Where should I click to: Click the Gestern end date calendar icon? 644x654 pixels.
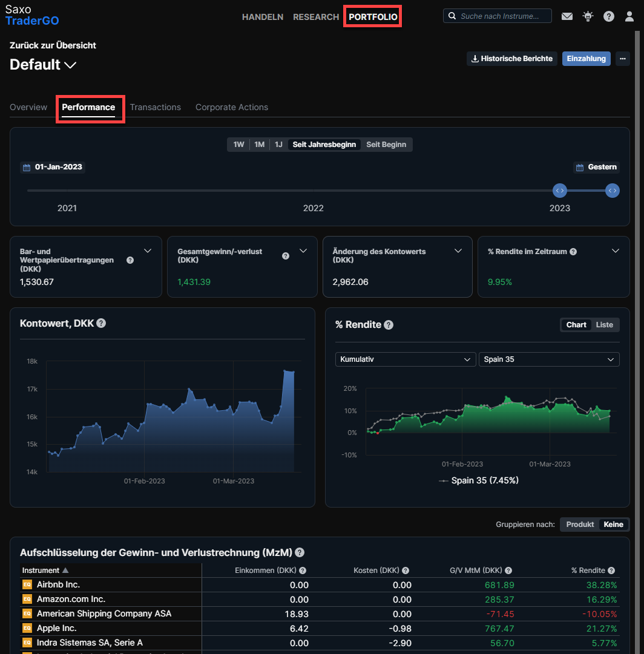580,167
